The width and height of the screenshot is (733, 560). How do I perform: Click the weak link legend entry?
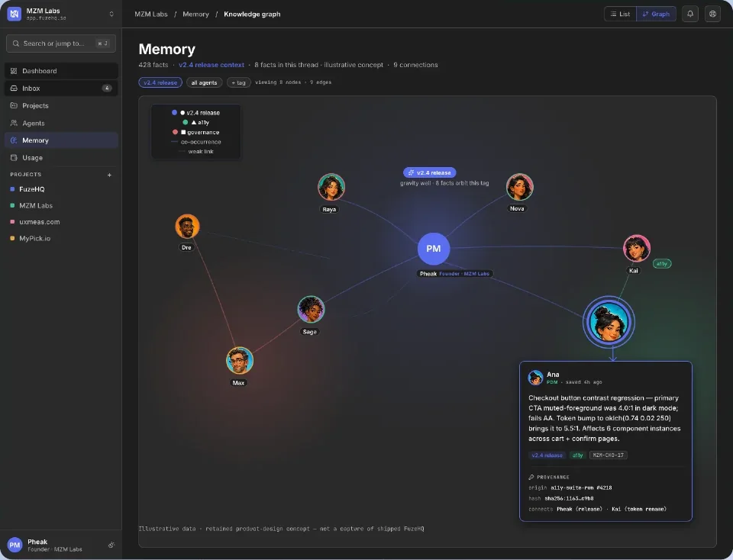[x=196, y=151]
